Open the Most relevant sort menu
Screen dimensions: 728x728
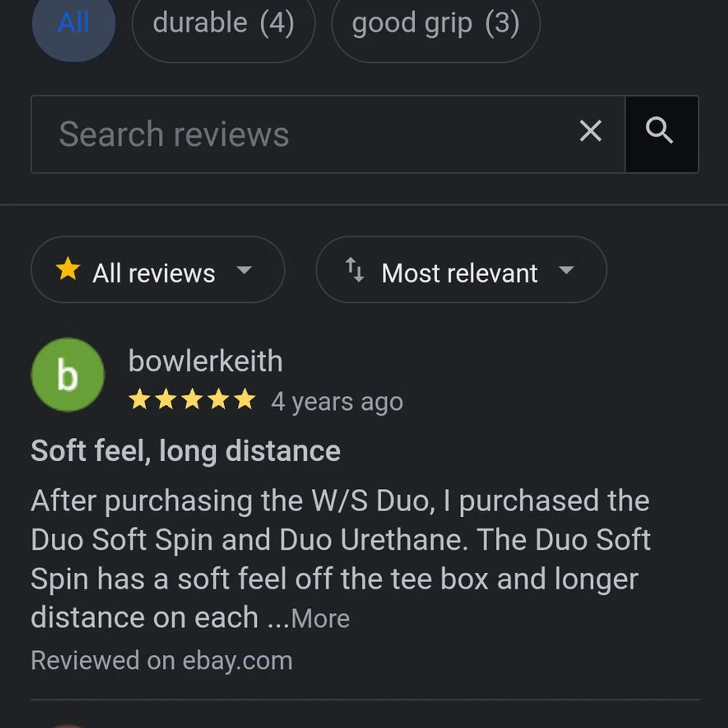click(x=461, y=270)
